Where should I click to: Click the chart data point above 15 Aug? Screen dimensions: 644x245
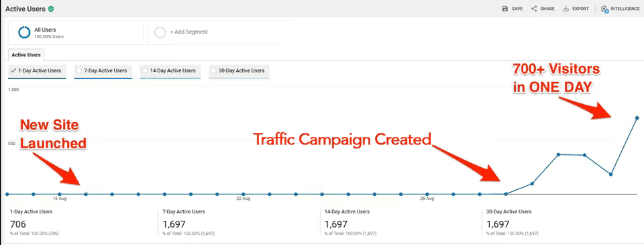60,194
